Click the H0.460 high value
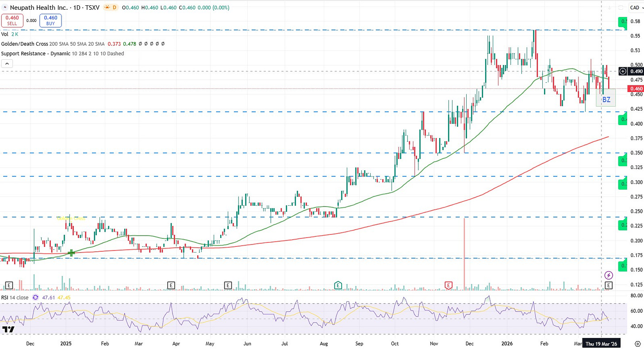Viewport: 644px width, 349px height. pos(150,8)
